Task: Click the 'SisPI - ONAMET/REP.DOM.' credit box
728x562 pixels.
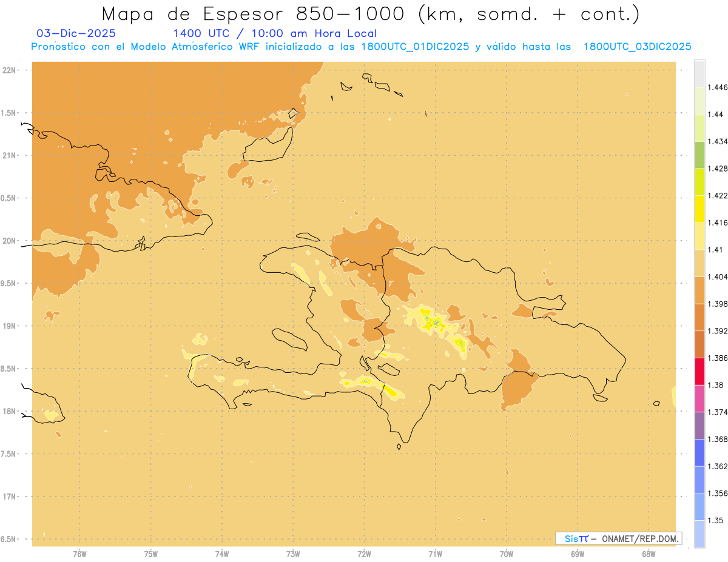Action: 619,538
